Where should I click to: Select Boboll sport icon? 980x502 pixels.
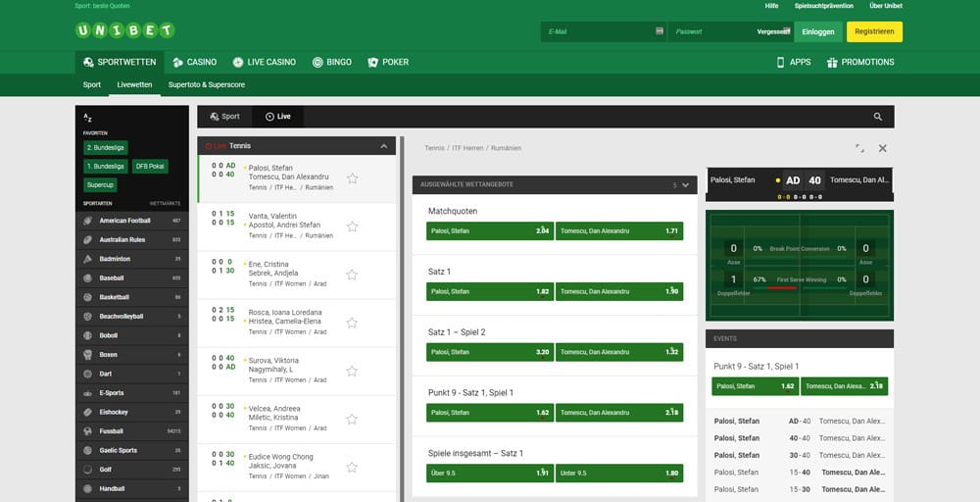pos(87,335)
